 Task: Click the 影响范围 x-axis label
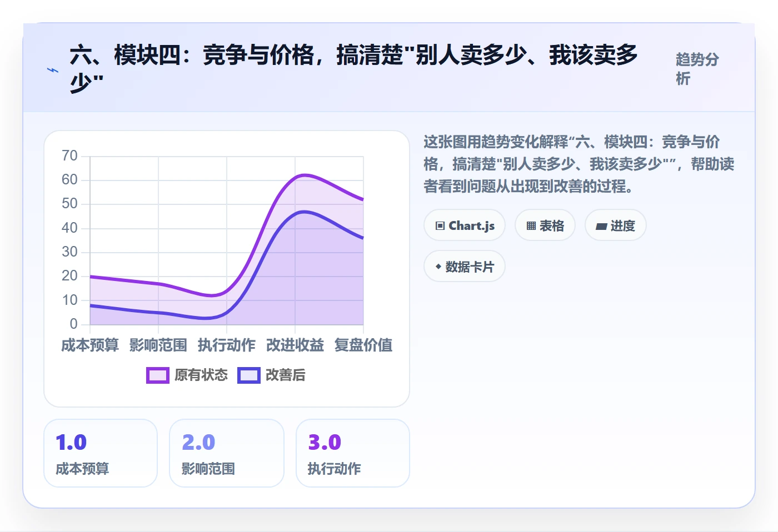(x=158, y=345)
